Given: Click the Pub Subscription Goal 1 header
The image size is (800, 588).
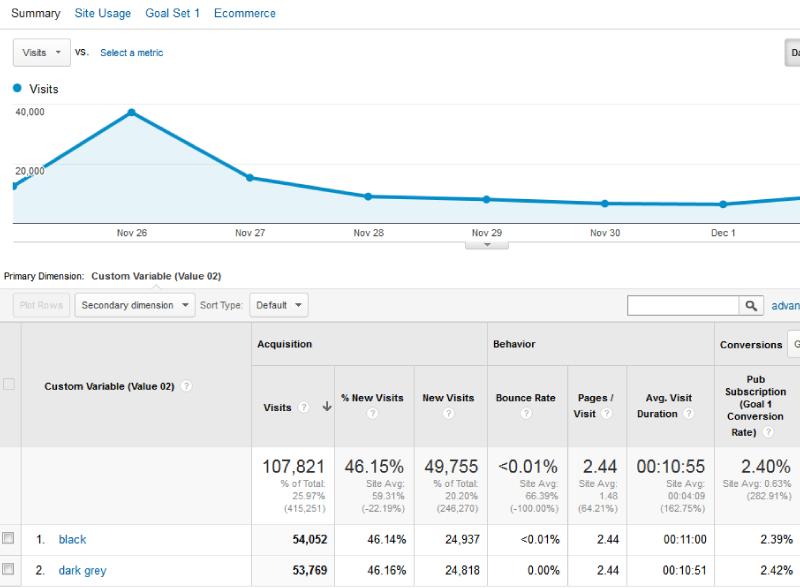Looking at the screenshot, I should pyautogui.click(x=756, y=405).
